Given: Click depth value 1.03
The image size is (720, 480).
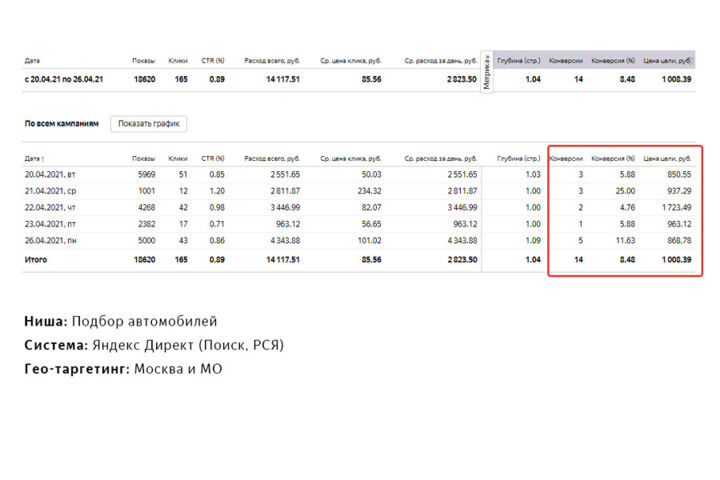Looking at the screenshot, I should point(533,175).
